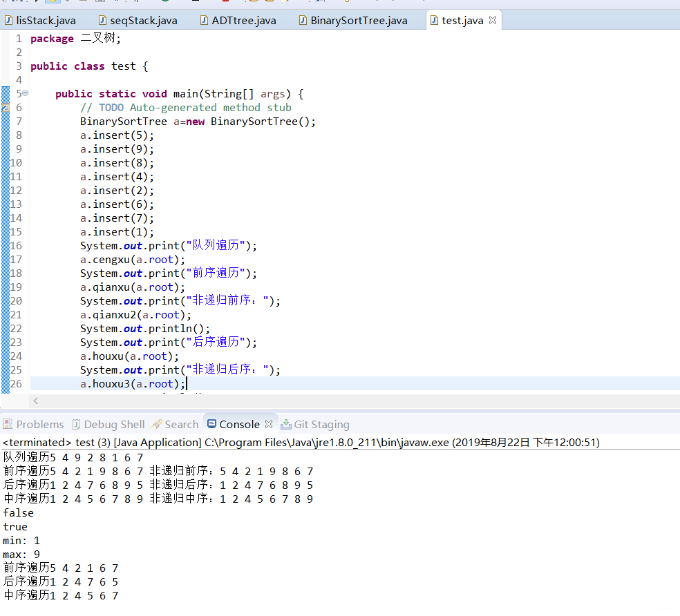Click the System.out.println(); statement
680x616 pixels.
coord(145,329)
